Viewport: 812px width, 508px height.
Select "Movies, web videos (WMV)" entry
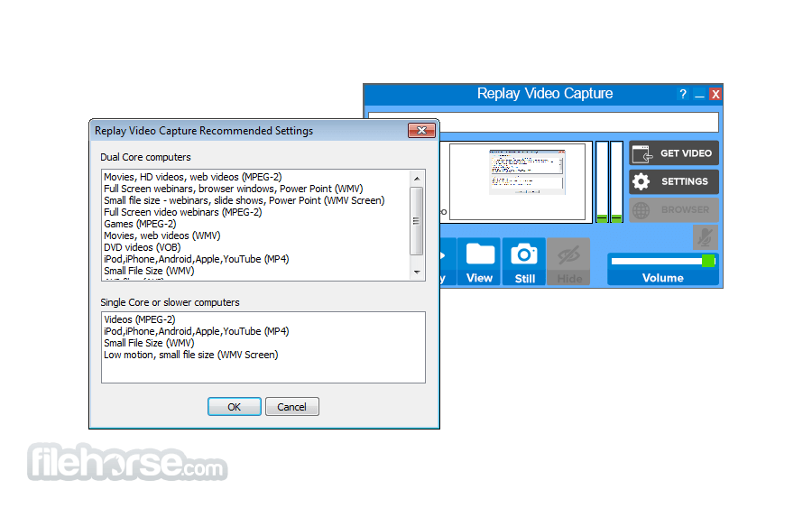pyautogui.click(x=162, y=236)
